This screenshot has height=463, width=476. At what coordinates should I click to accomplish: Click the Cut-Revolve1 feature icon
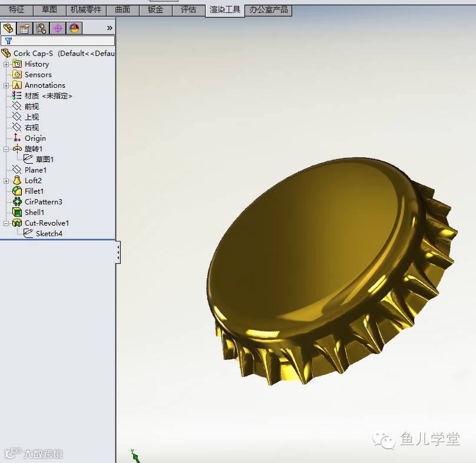(17, 223)
